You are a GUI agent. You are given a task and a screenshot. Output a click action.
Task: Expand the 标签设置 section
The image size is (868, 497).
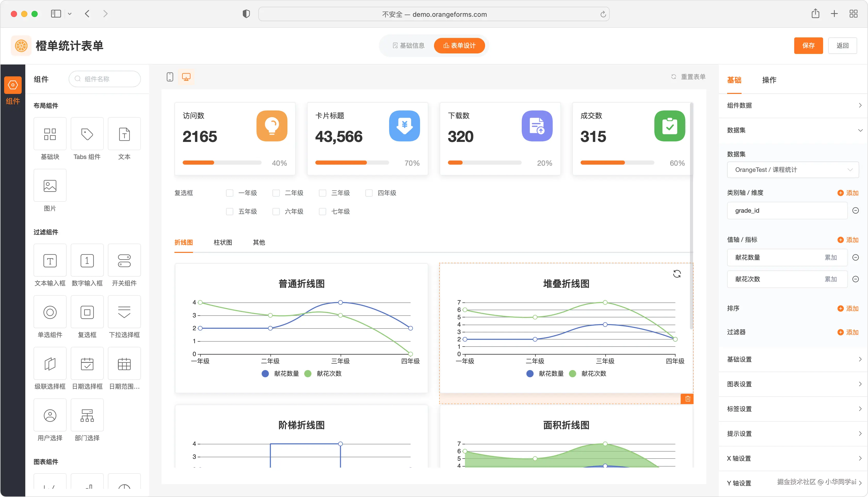[793, 409]
